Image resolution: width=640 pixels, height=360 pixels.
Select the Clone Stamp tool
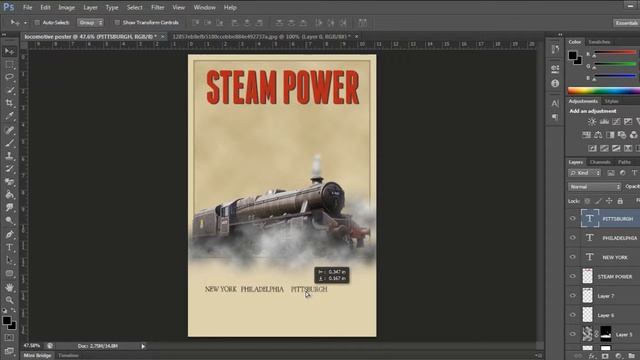pos(9,156)
